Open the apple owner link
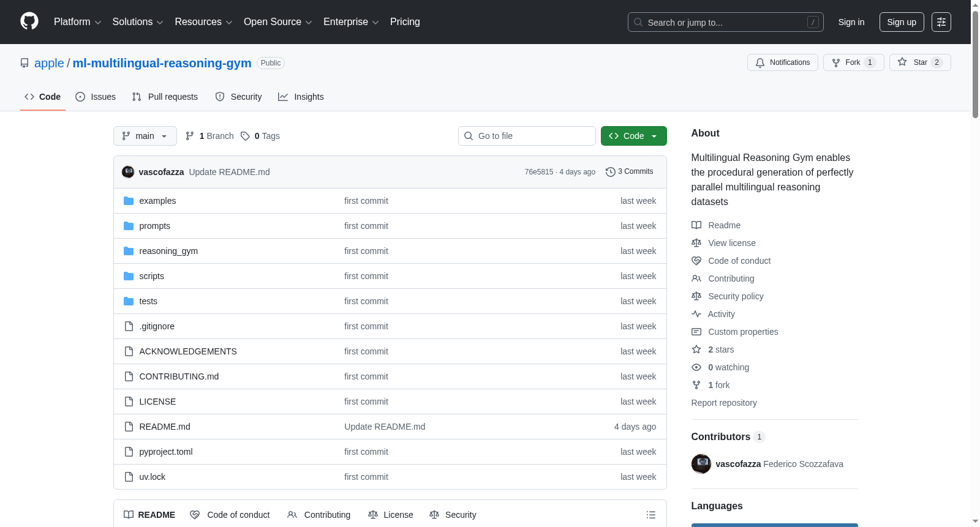 click(49, 63)
